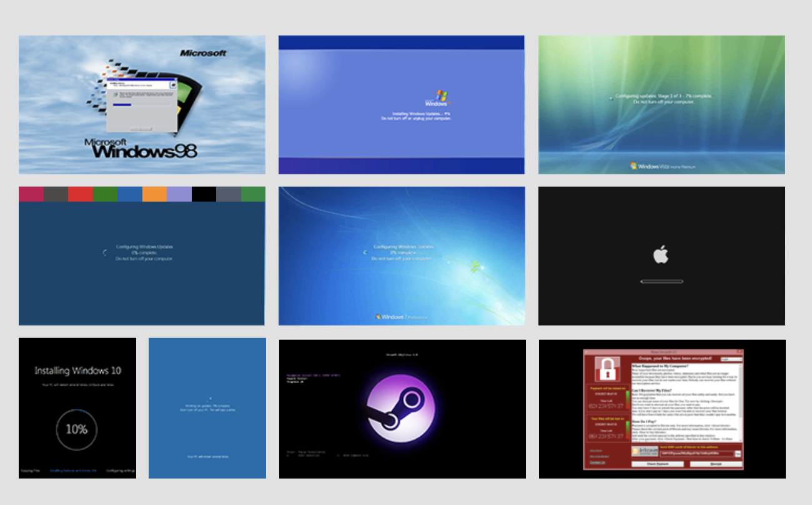Click the bitcoin accepted here logo
The height and width of the screenshot is (505, 812).
[645, 451]
